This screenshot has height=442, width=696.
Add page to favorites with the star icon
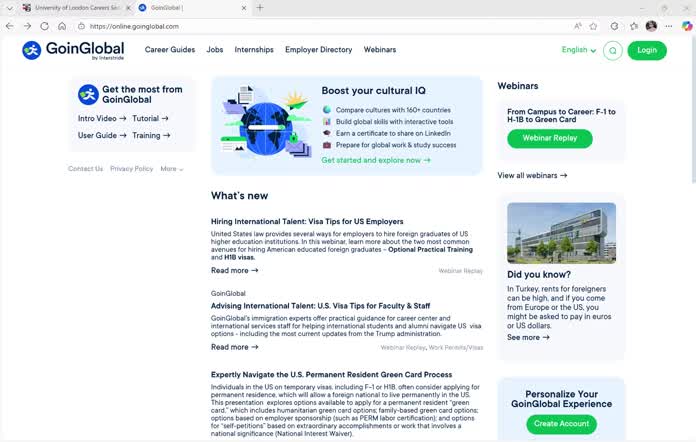click(593, 26)
